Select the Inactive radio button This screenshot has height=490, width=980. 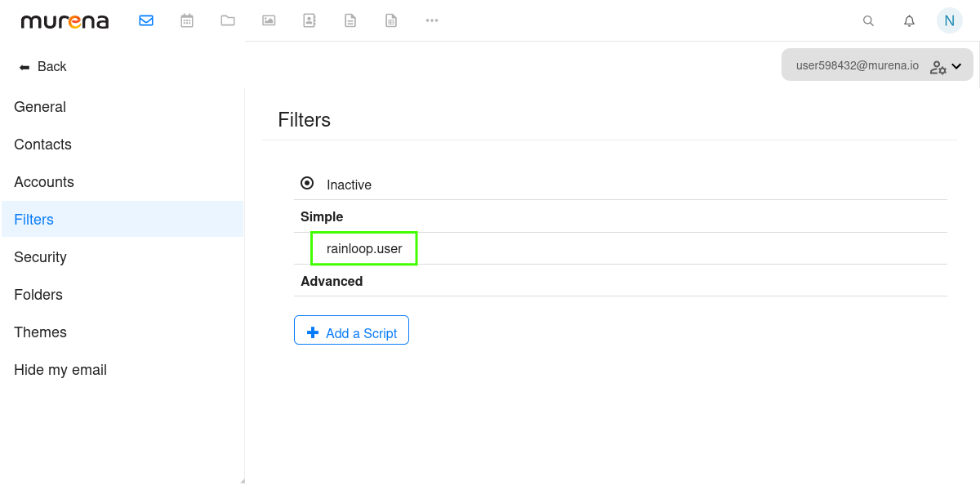(308, 183)
